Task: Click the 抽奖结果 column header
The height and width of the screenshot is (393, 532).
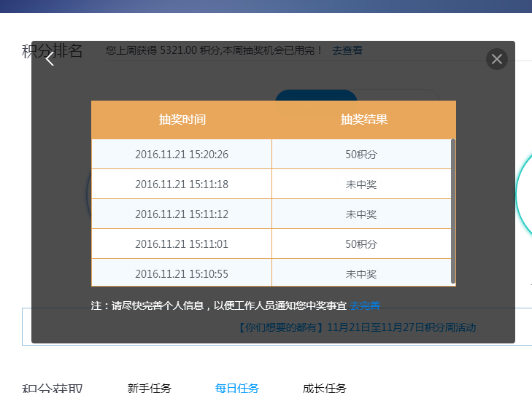Action: click(363, 120)
